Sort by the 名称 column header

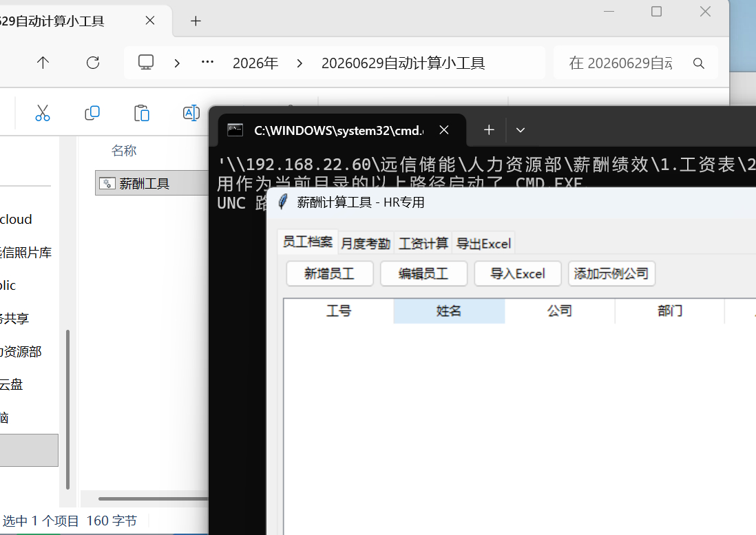(x=124, y=151)
